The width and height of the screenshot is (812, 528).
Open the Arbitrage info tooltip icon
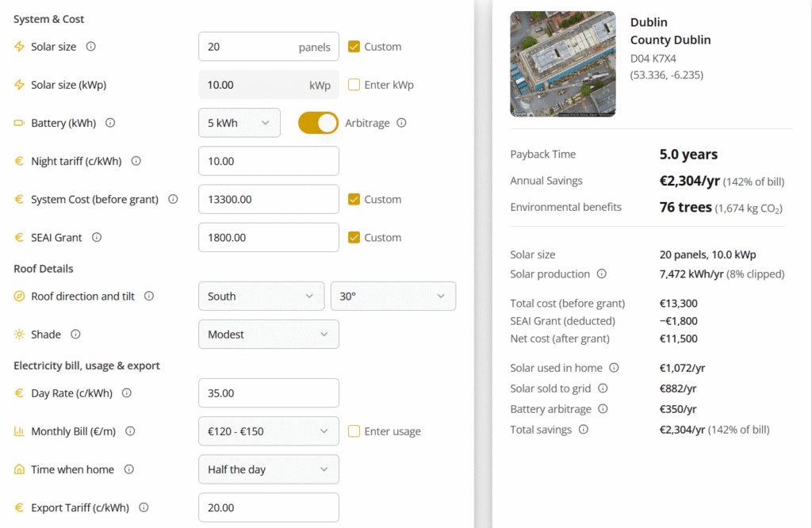point(401,123)
